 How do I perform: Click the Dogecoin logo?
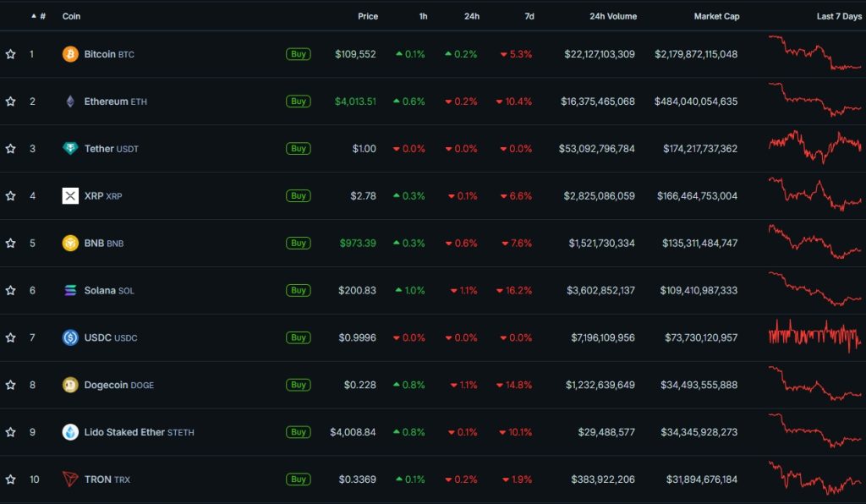pos(69,385)
